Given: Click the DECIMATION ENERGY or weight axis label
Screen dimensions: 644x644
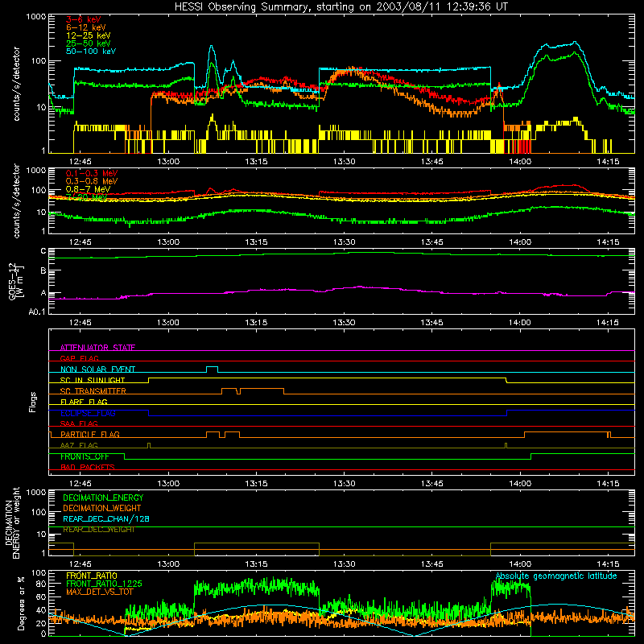Looking at the screenshot, I should tap(12, 522).
